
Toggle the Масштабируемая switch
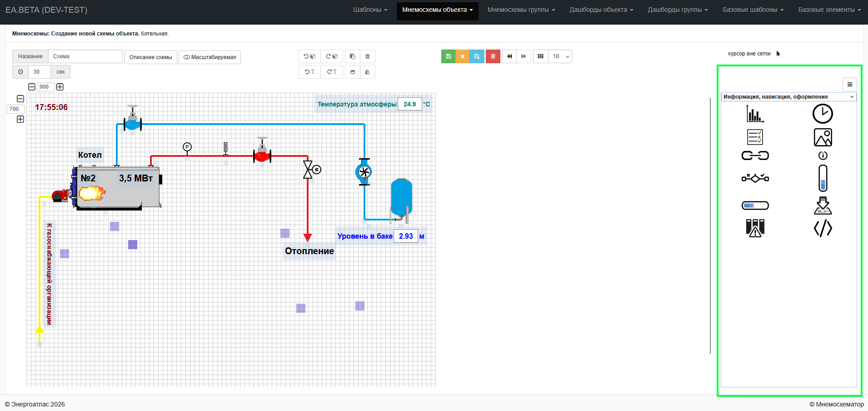(210, 57)
